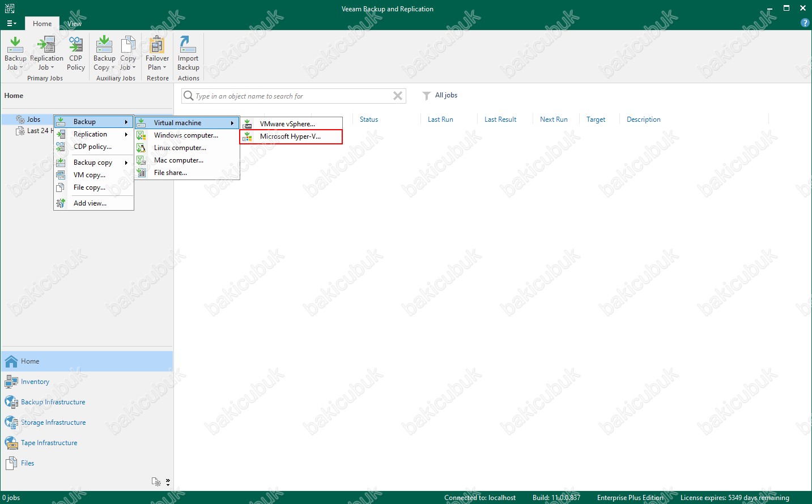Select Mac computer... submenu entry
This screenshot has height=504, width=812.
click(x=187, y=160)
